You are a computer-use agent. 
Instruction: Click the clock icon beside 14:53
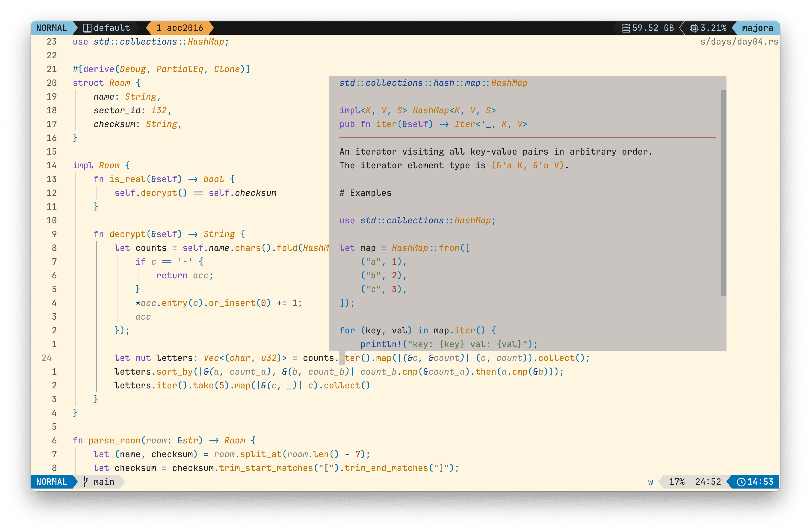(741, 482)
